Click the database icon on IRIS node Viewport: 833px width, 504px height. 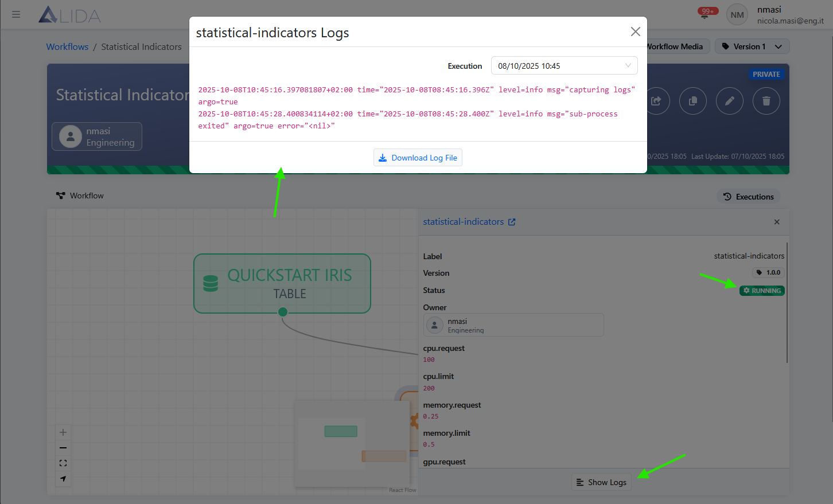(211, 283)
